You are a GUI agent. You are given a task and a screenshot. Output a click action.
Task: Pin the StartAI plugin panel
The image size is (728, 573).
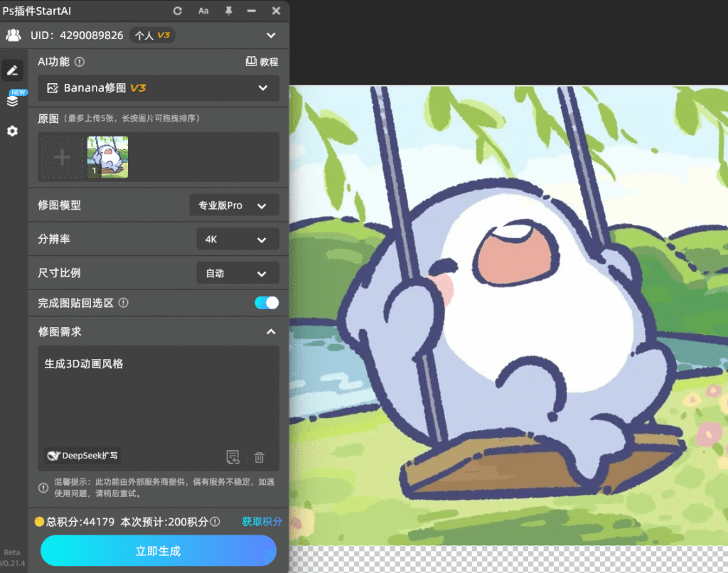[x=228, y=11]
